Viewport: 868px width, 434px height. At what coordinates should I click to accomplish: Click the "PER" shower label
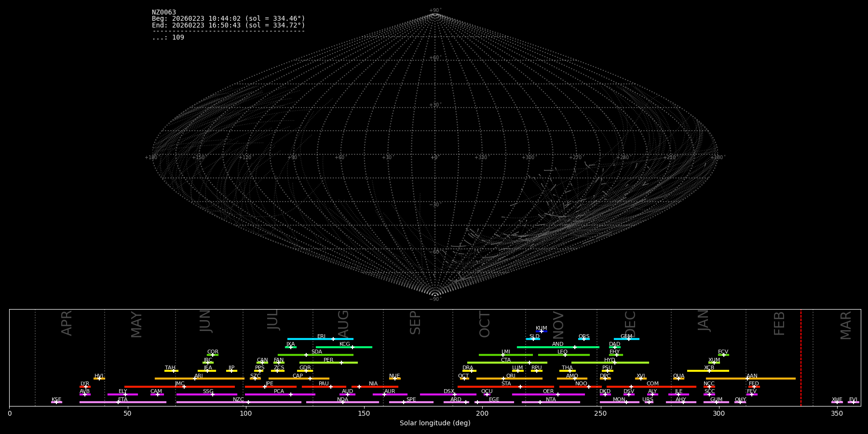point(328,360)
